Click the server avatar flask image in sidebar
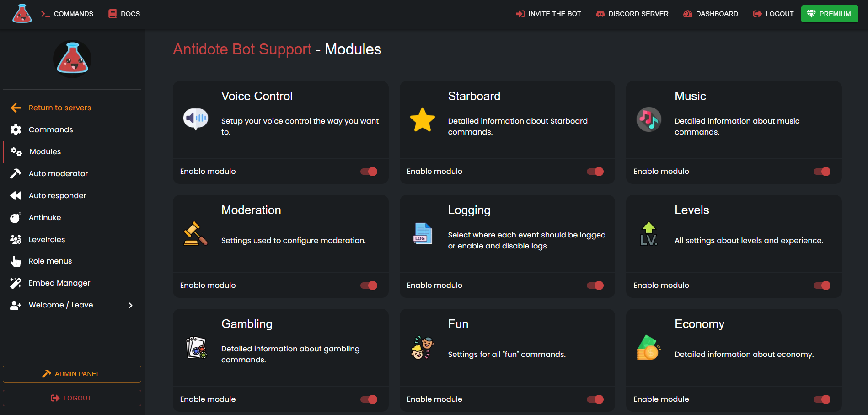 coord(72,59)
